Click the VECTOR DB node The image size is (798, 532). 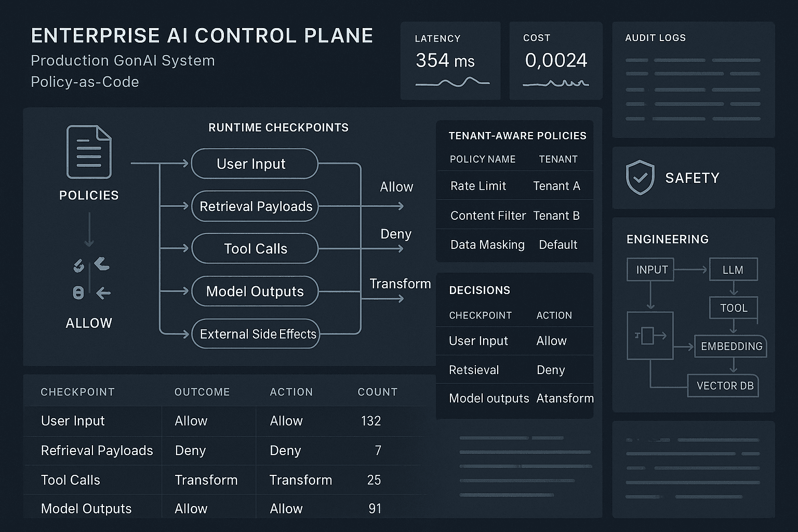pos(725,385)
